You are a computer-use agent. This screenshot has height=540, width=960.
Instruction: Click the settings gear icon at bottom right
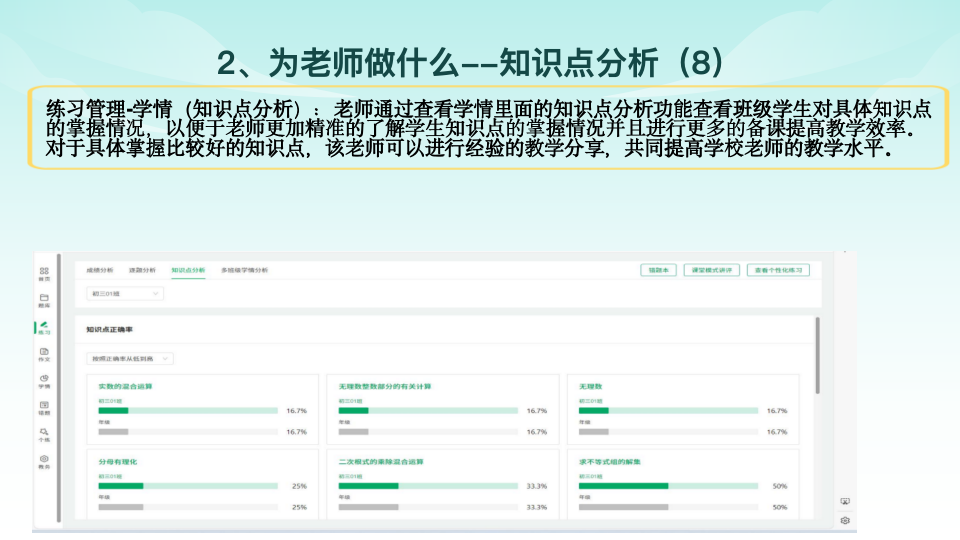pos(845,520)
